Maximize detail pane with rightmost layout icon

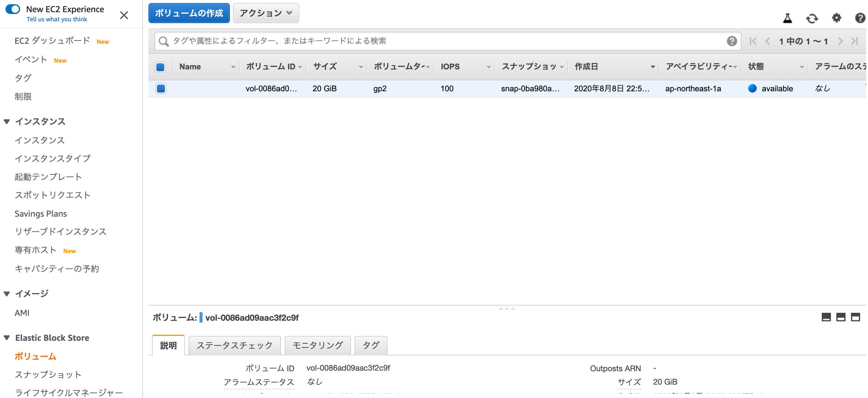click(x=855, y=317)
